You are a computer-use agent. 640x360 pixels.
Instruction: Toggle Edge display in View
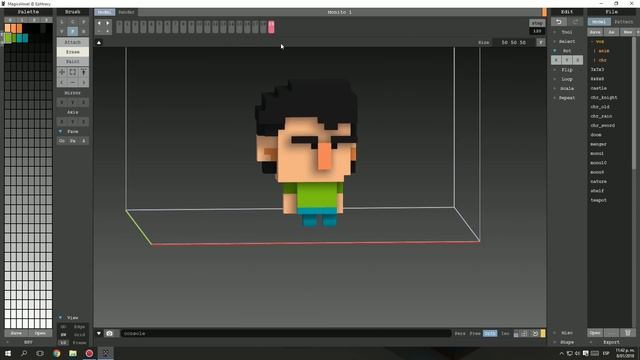coord(80,327)
